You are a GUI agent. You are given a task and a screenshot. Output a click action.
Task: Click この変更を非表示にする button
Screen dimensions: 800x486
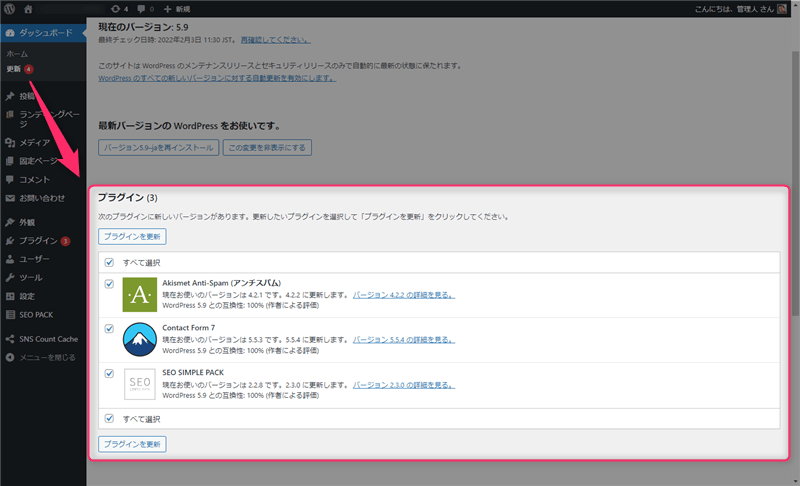(267, 147)
